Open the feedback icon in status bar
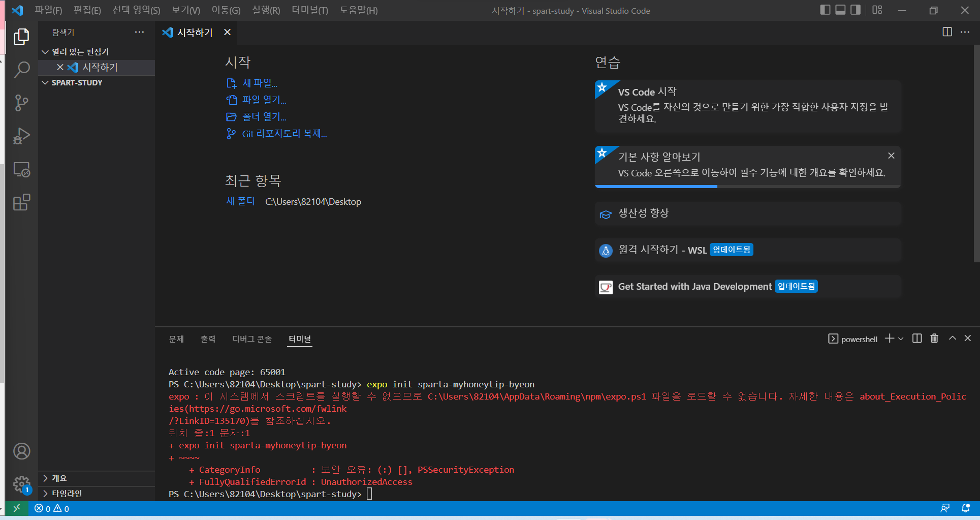The image size is (980, 520). click(945, 508)
